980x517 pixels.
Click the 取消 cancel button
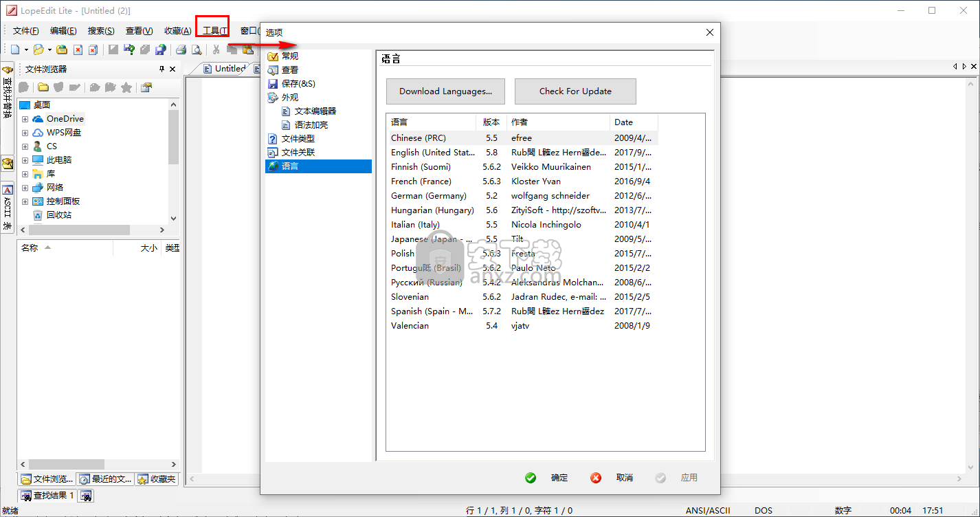[612, 478]
